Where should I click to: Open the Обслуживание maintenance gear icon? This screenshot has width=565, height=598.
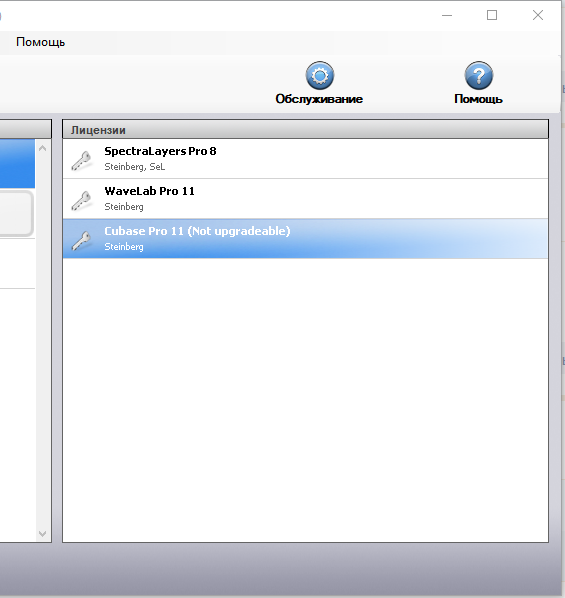click(x=320, y=76)
